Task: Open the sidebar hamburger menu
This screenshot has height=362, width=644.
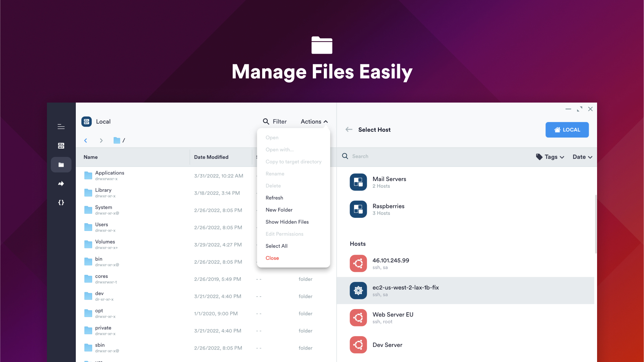Action: click(x=61, y=127)
